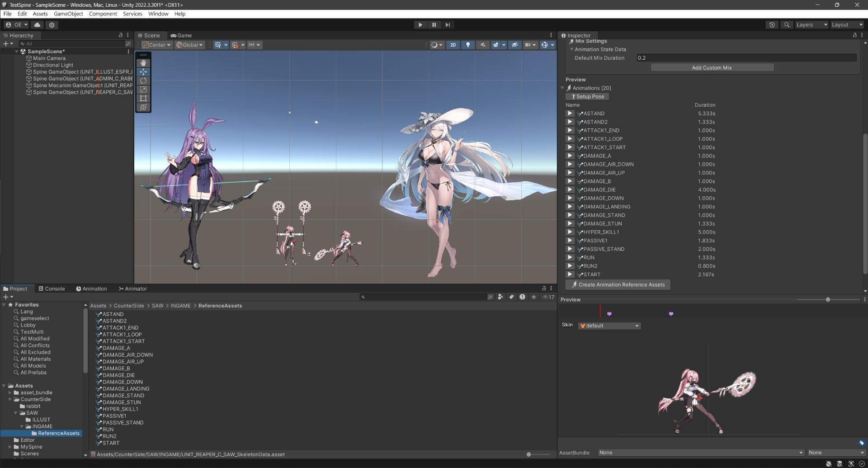The height and width of the screenshot is (468, 868).
Task: Click the Default Mix Duration field
Action: click(x=746, y=58)
